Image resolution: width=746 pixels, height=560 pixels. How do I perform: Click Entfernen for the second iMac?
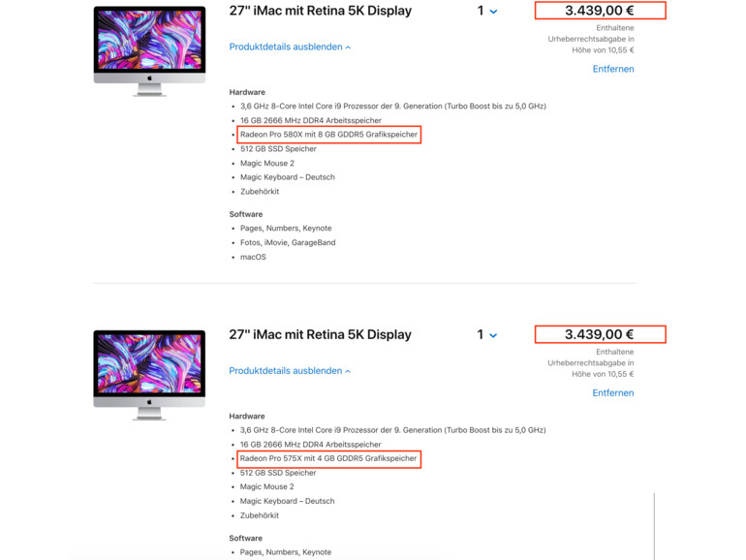point(613,393)
